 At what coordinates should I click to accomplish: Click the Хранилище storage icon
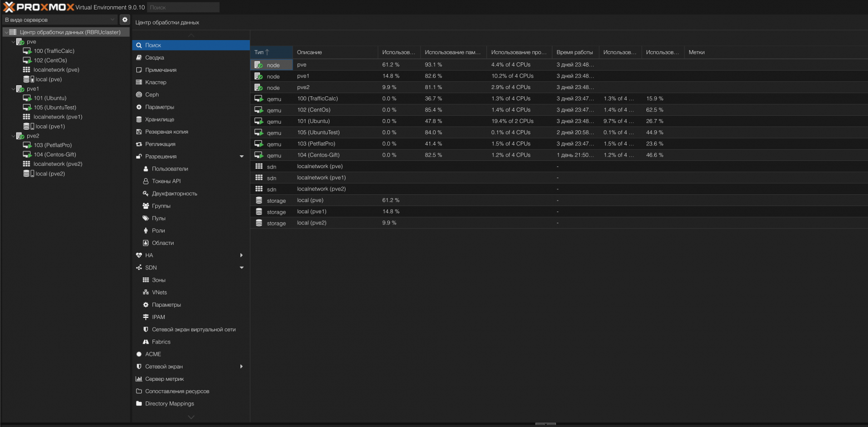(139, 120)
